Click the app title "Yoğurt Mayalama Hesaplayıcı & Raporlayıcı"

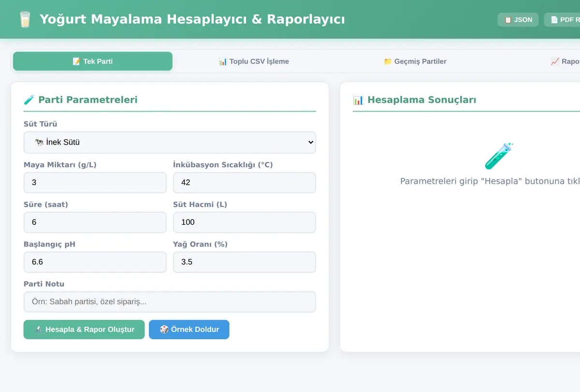192,20
